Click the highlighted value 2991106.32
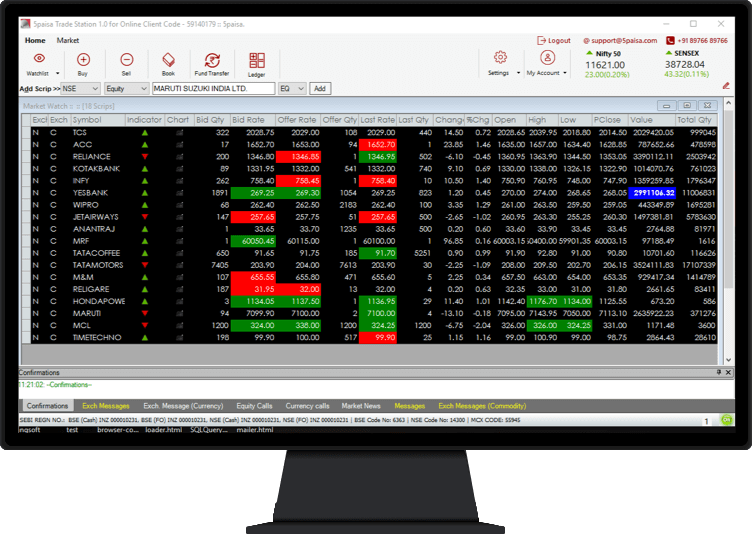 (x=654, y=193)
